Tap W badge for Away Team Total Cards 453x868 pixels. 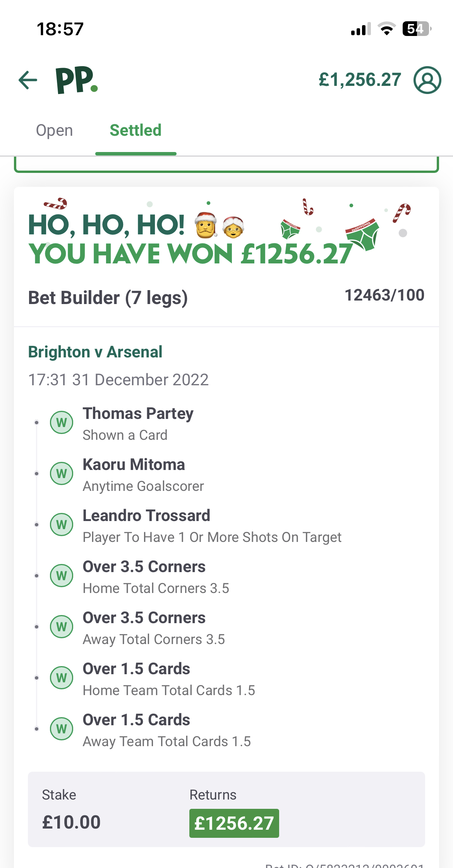62,729
